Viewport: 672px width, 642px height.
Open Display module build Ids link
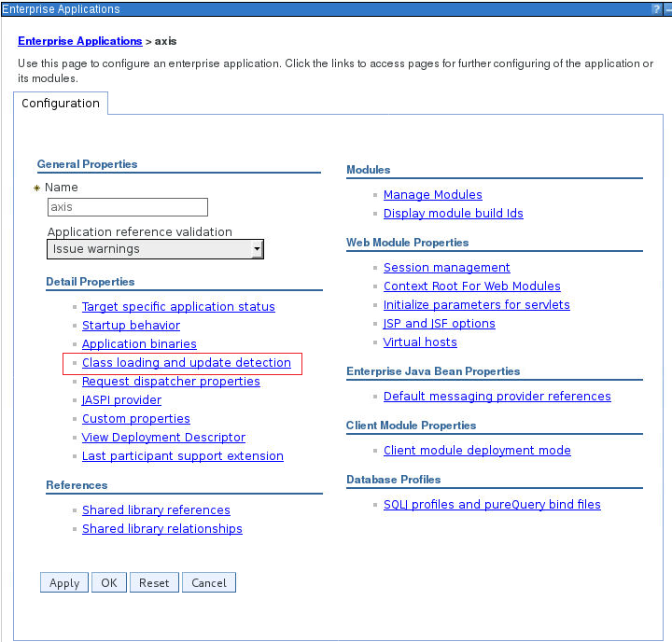click(x=454, y=214)
